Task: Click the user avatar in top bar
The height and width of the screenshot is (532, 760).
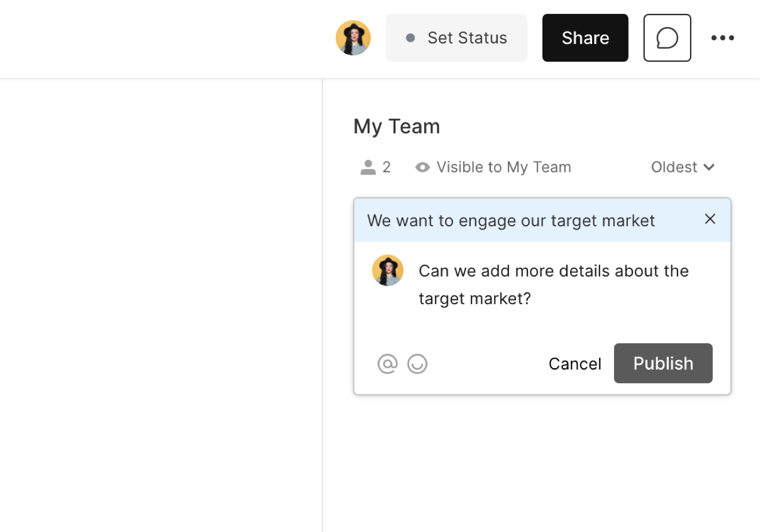Action: tap(353, 38)
